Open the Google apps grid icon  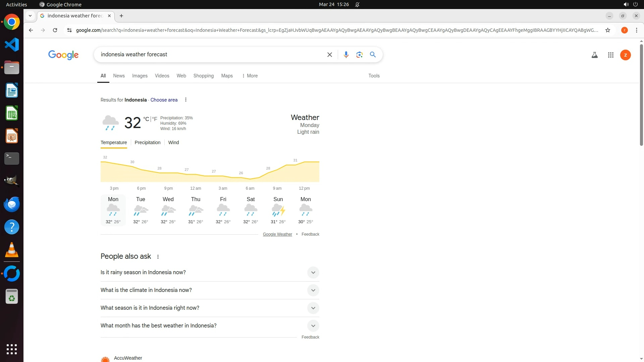coord(610,55)
